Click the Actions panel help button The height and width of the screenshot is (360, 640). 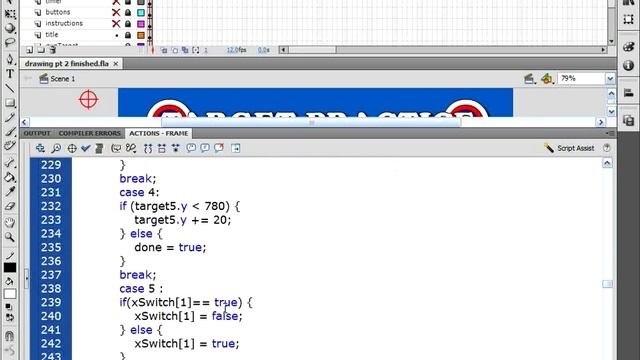tap(607, 148)
